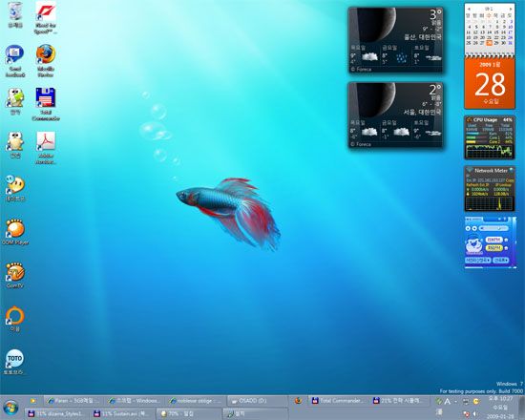Open left dropdown at bottom of blue gadget
This screenshot has height=420, width=525.
(478, 261)
